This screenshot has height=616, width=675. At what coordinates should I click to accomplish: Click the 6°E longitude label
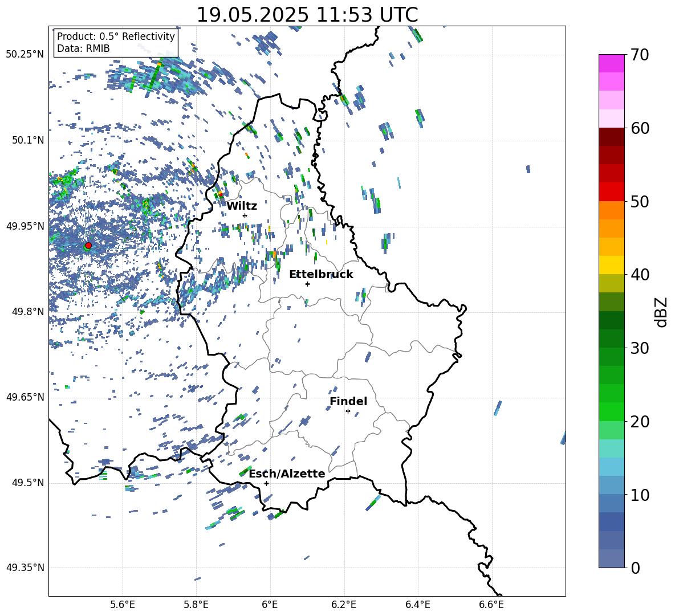[270, 605]
